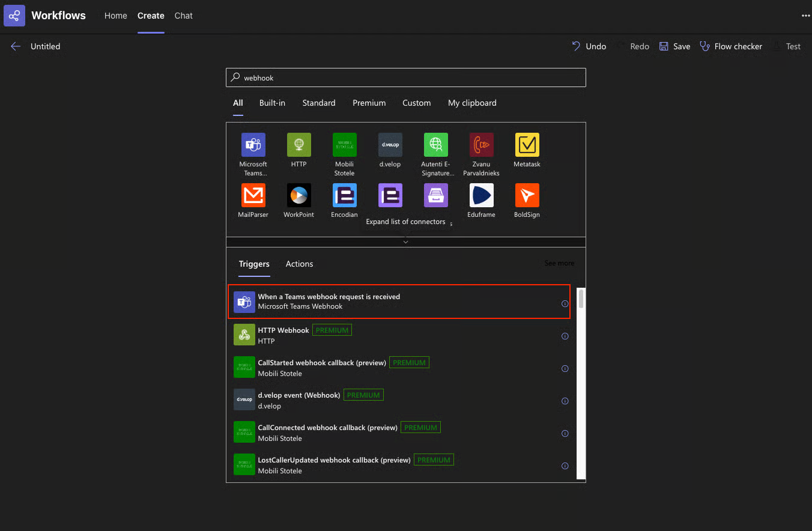
Task: Click the webhook search input field
Action: pos(405,77)
